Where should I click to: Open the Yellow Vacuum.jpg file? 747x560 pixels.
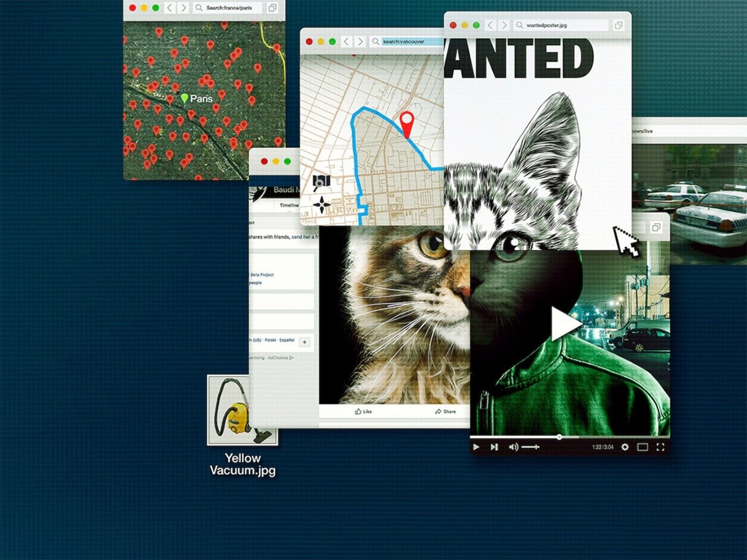coord(243,410)
